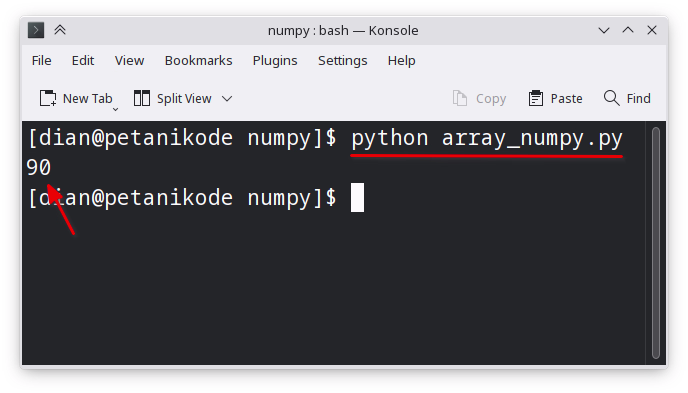Click the Copy icon
This screenshot has width=688, height=393.
(x=459, y=98)
